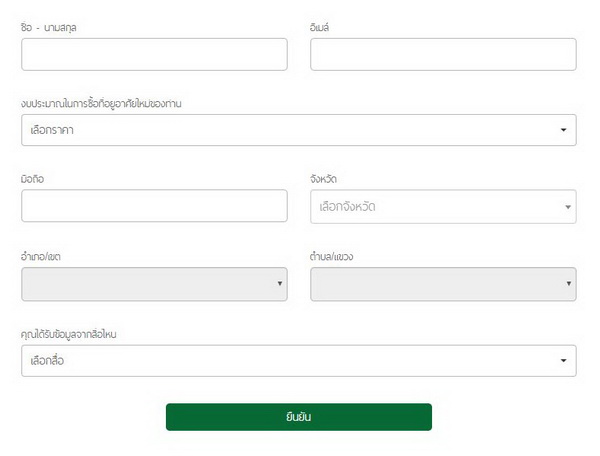Click the อีเมล์ label above the email field
Viewport: 600px width, 456px height.
click(x=320, y=27)
